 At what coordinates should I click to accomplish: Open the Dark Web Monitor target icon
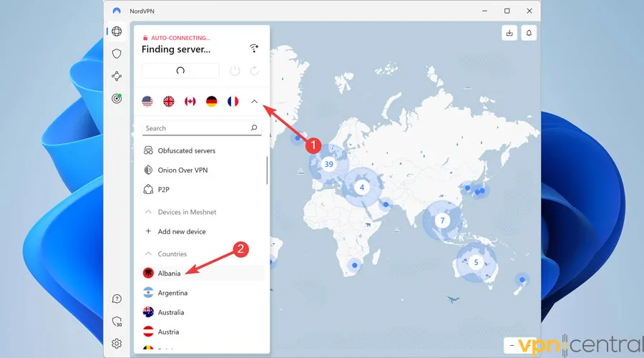point(117,98)
